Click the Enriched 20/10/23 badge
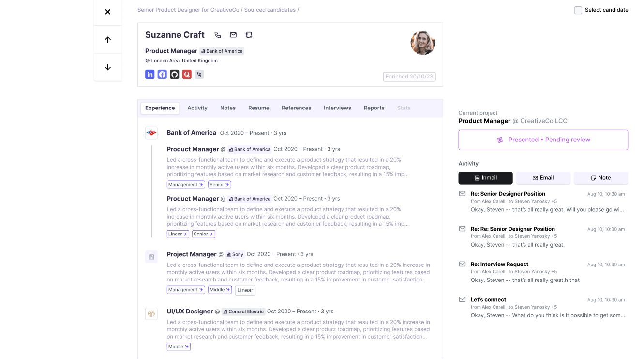644x359 pixels. pos(409,77)
